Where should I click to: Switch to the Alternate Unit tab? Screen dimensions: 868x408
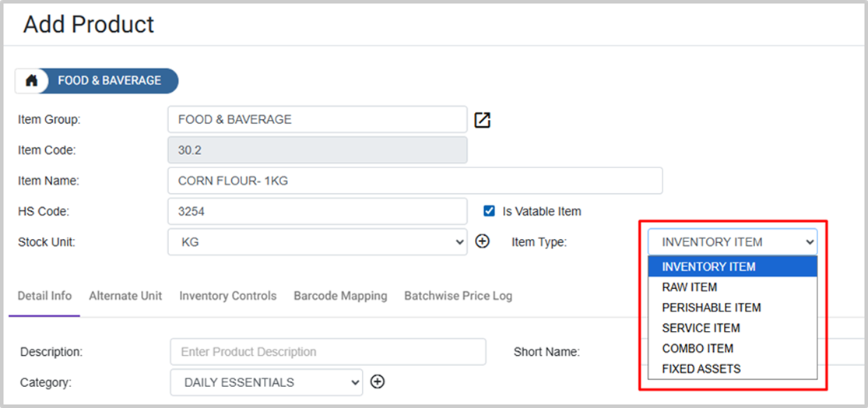coord(125,296)
